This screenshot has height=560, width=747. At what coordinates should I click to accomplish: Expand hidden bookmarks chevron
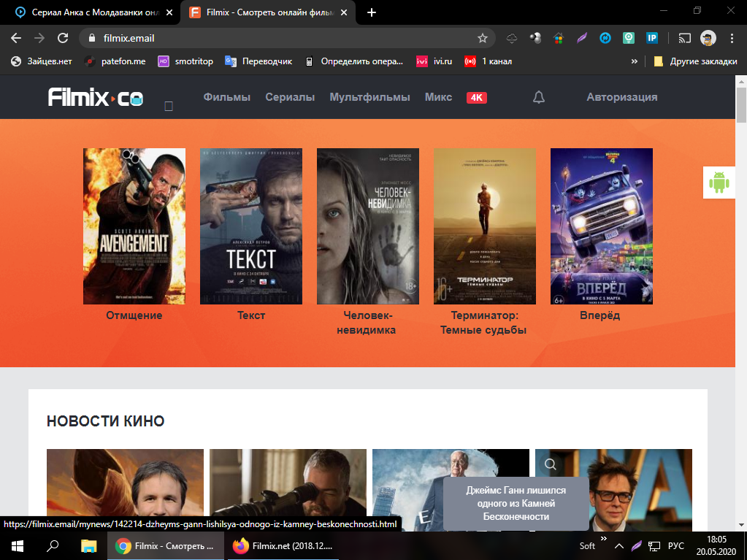(x=635, y=61)
